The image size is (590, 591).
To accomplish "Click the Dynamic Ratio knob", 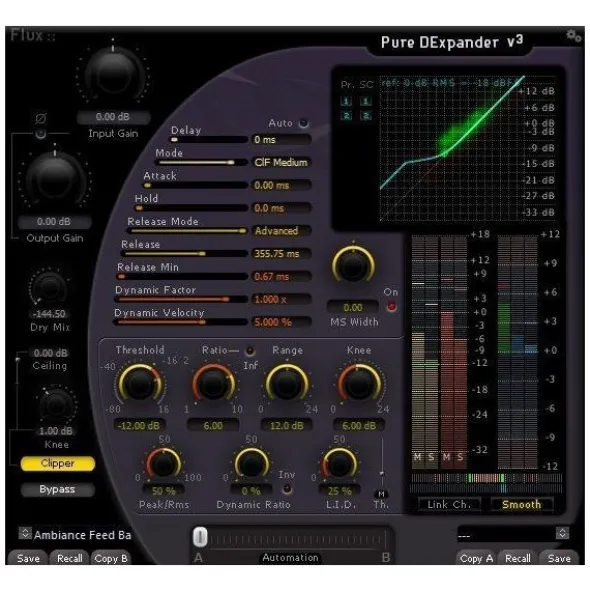I will point(251,464).
